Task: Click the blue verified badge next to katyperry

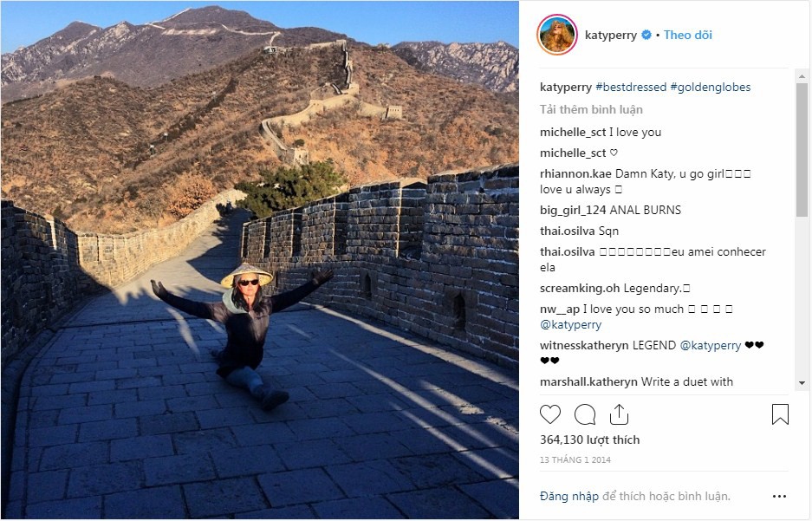Action: [x=646, y=35]
